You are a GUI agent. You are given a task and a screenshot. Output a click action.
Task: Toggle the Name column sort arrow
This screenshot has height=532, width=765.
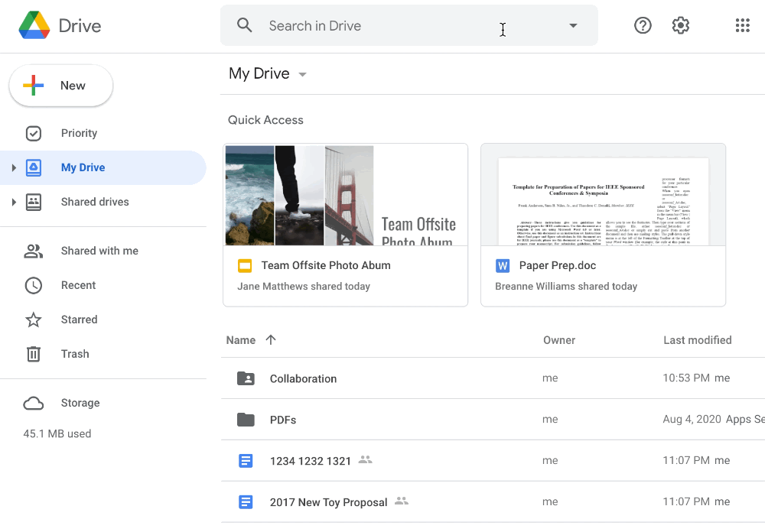point(271,340)
